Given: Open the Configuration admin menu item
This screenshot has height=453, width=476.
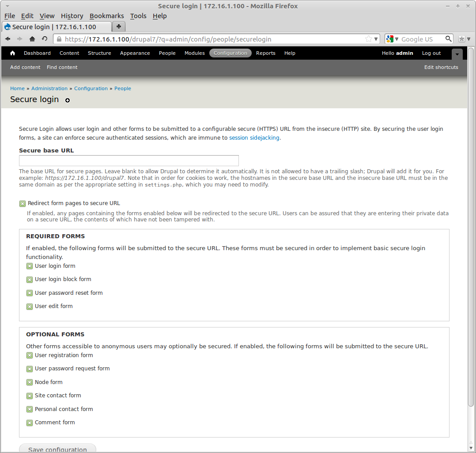Looking at the screenshot, I should coord(230,53).
